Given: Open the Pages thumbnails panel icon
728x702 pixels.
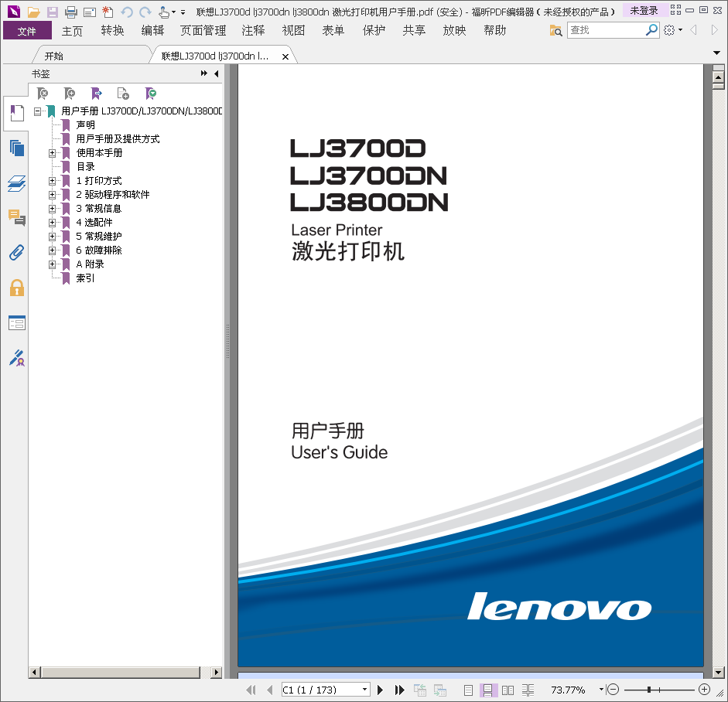Looking at the screenshot, I should point(17,148).
